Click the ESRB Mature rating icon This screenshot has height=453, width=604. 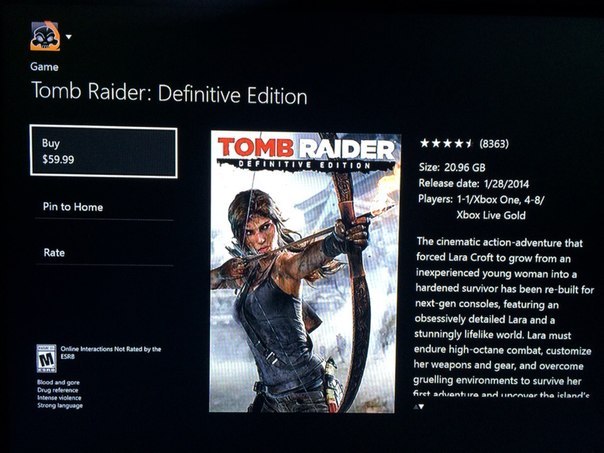(x=47, y=358)
